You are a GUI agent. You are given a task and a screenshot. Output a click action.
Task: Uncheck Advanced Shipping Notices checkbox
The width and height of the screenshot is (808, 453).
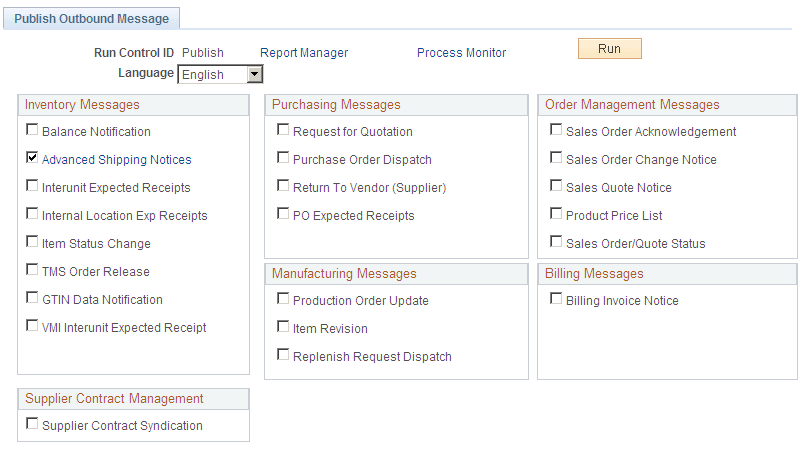coord(32,157)
